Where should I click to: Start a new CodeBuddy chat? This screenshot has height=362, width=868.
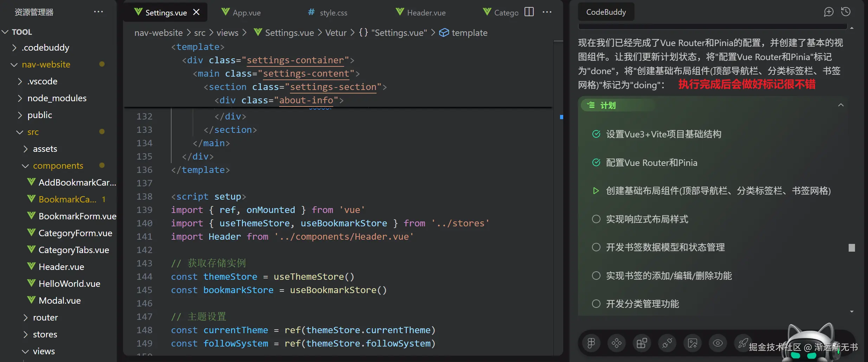click(x=828, y=12)
